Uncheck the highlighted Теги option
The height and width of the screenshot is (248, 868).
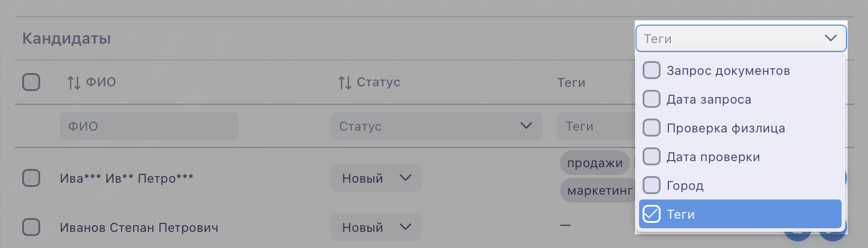740,214
